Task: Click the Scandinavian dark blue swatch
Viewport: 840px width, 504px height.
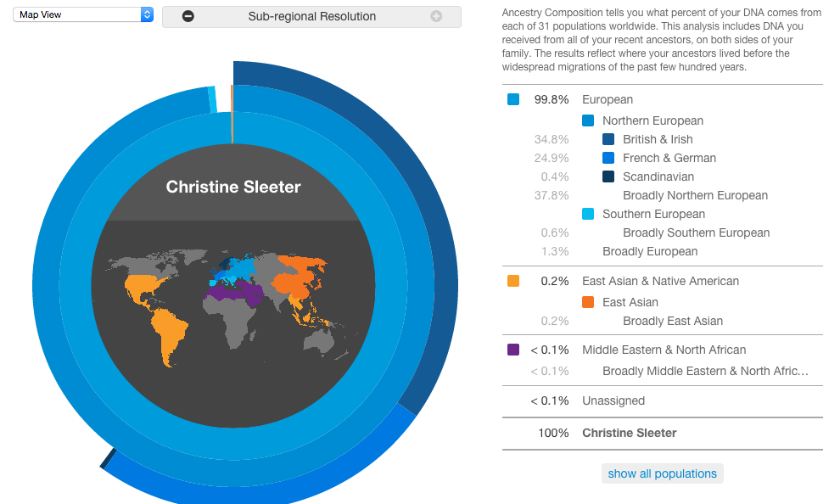Action: coord(608,176)
